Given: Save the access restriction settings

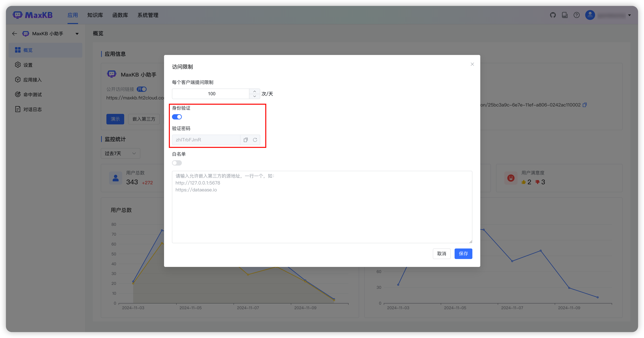Looking at the screenshot, I should coord(463,254).
